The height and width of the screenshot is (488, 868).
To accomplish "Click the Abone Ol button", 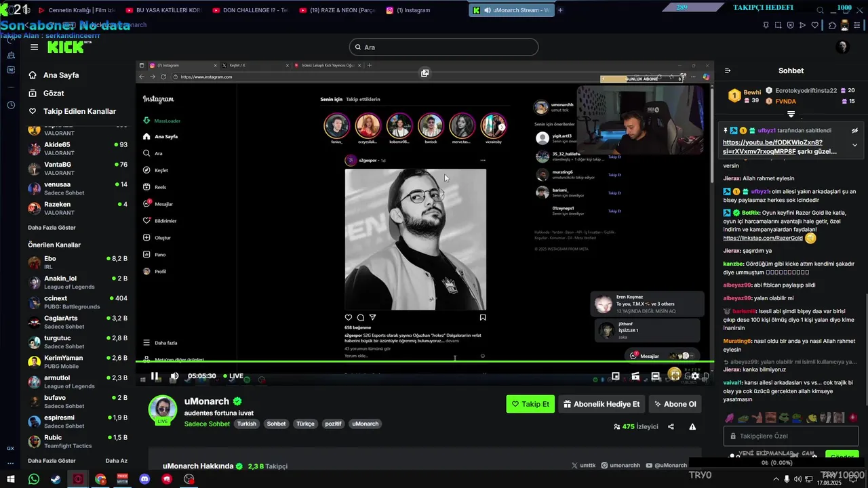I will click(x=675, y=404).
